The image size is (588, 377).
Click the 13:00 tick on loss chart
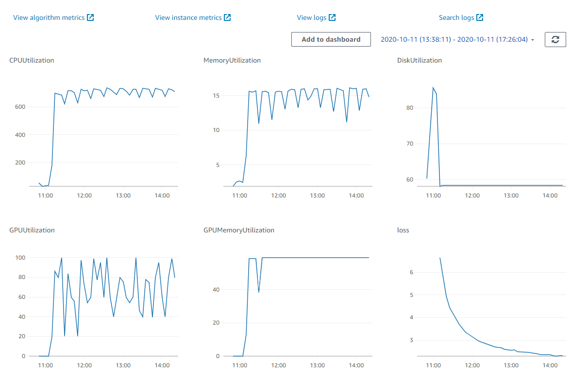pyautogui.click(x=511, y=365)
